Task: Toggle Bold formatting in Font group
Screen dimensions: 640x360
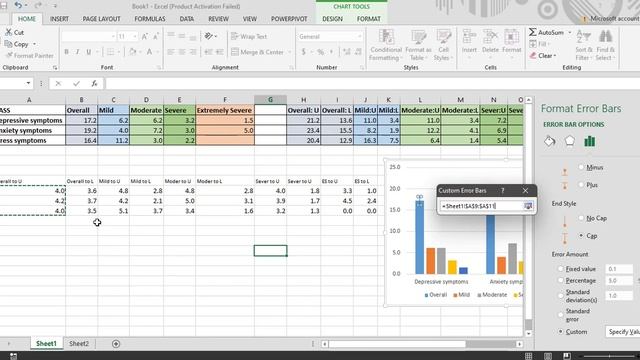Action: click(x=66, y=52)
